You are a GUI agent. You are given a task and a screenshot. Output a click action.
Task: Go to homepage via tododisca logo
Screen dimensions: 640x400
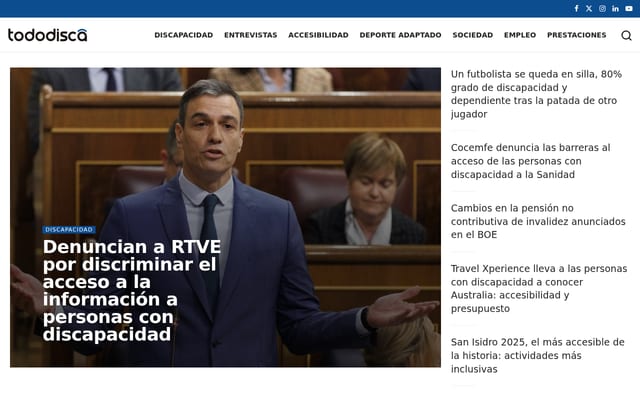(x=47, y=35)
